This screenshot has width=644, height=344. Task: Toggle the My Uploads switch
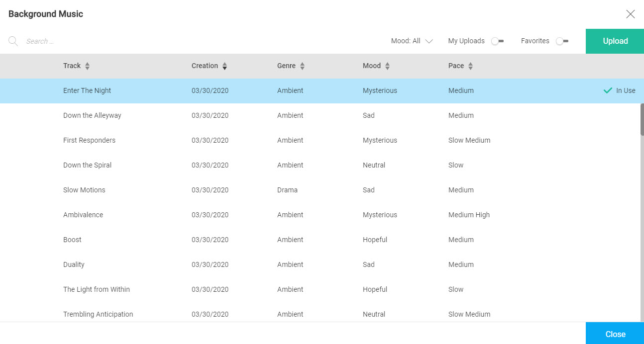click(498, 41)
